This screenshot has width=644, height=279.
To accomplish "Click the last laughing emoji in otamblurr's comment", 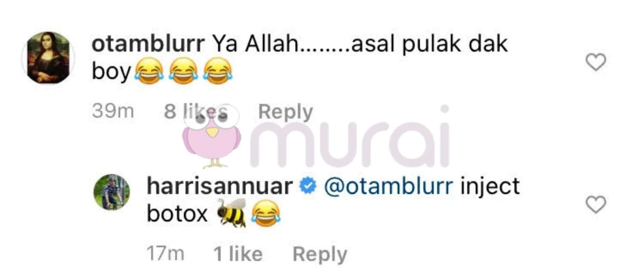I will 218,70.
